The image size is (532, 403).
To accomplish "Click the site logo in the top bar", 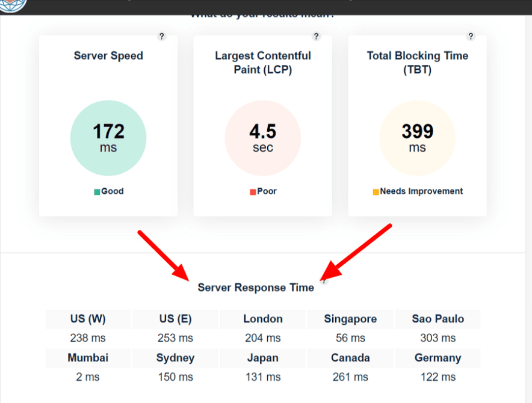I will (13, 5).
